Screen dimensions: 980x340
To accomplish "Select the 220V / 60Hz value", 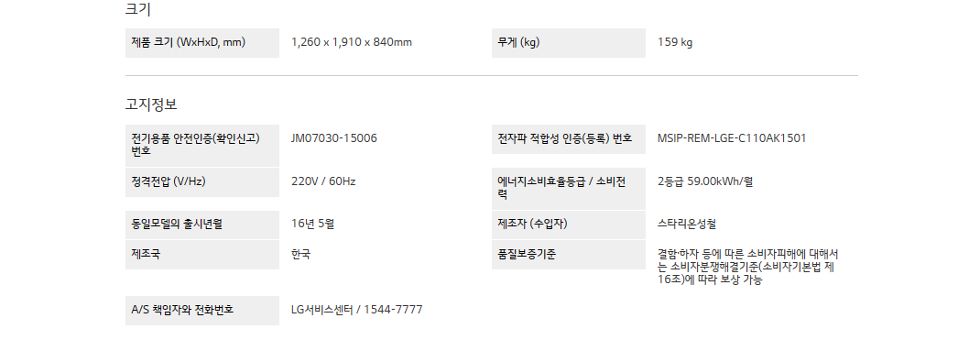I will point(323,181).
